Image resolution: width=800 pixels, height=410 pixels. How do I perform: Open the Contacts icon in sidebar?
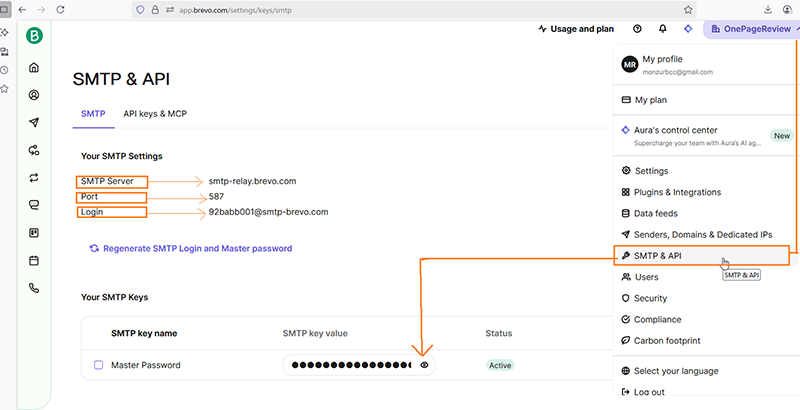pyautogui.click(x=34, y=96)
